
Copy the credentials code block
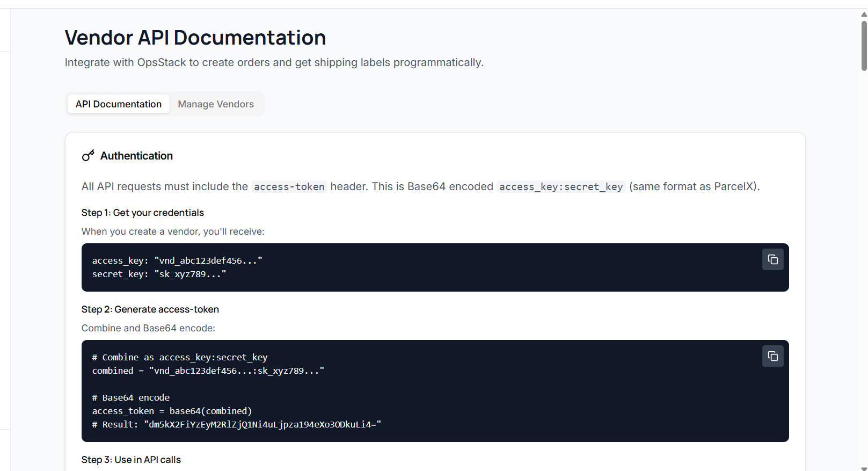[x=772, y=259]
